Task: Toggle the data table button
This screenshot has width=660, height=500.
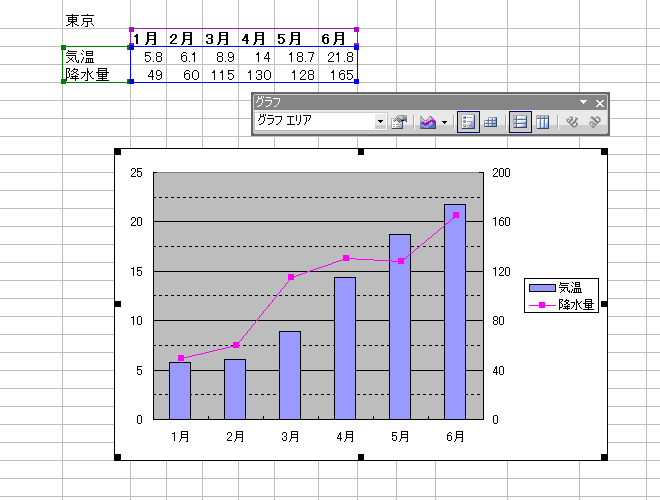Action: coord(491,122)
